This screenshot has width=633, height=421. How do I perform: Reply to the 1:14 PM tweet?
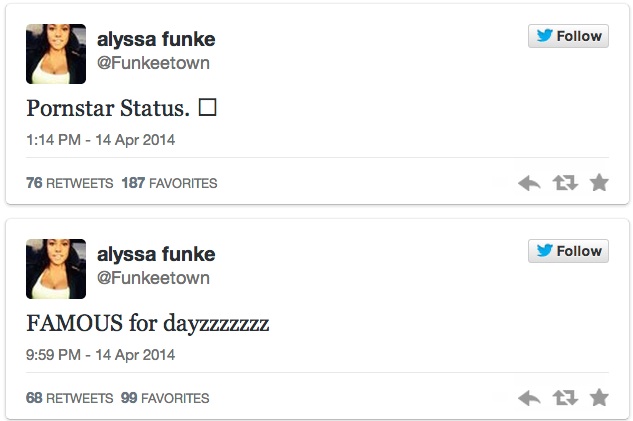pyautogui.click(x=529, y=183)
